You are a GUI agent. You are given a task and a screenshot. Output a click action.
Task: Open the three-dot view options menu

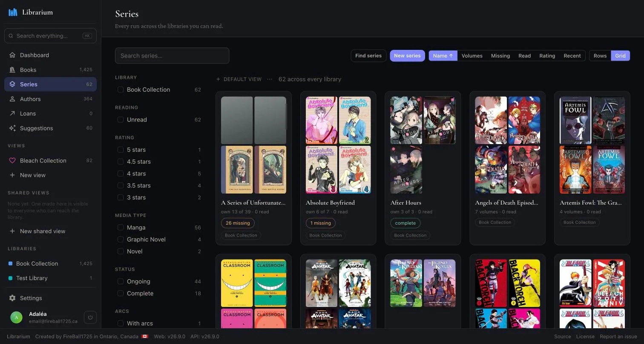pos(270,79)
